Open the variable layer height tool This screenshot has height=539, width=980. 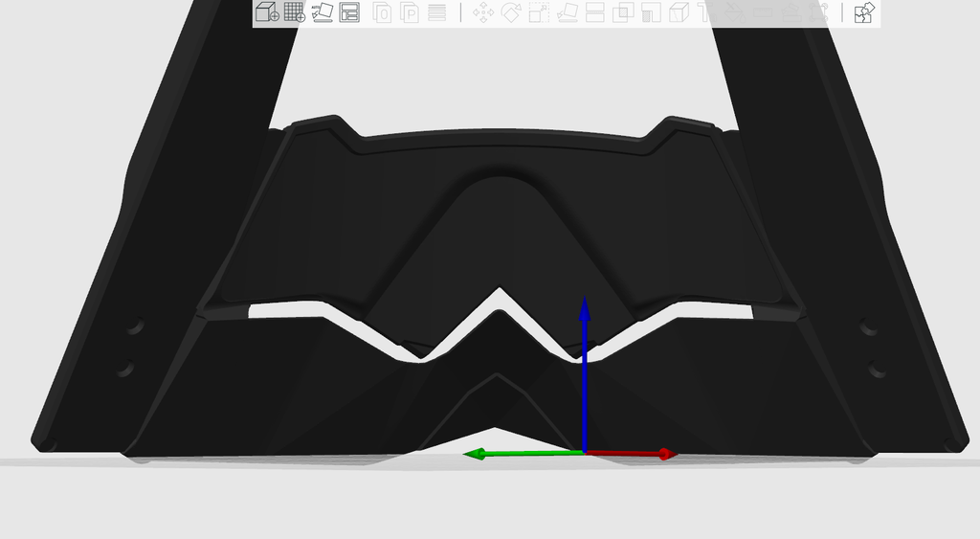point(436,11)
